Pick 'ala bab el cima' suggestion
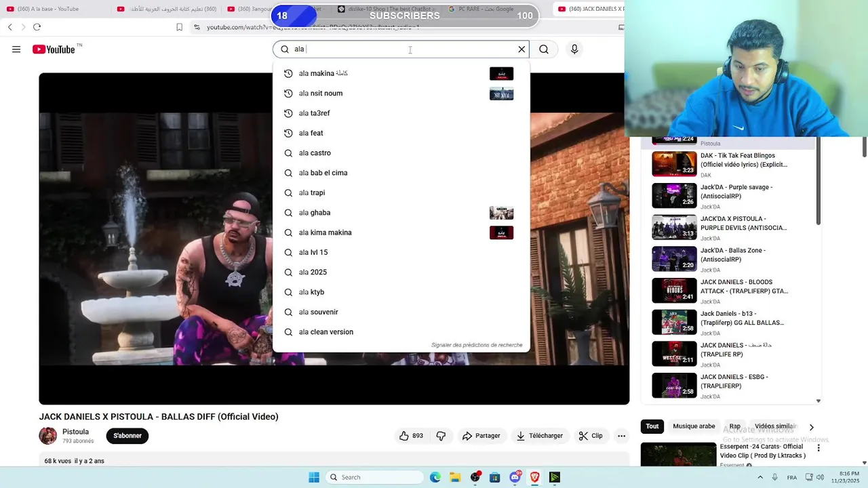Image resolution: width=868 pixels, height=488 pixels. pyautogui.click(x=401, y=173)
